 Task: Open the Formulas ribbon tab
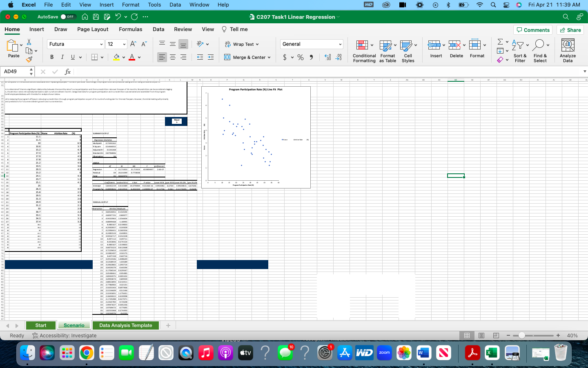[131, 29]
